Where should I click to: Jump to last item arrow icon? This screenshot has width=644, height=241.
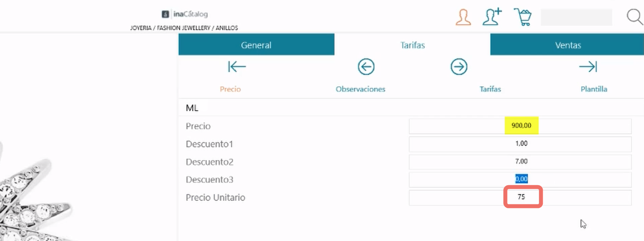click(588, 67)
